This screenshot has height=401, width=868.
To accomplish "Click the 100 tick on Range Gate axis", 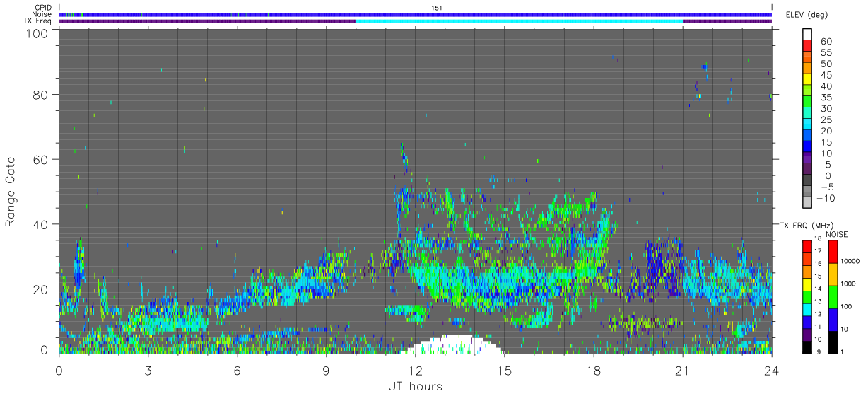I will pos(36,33).
